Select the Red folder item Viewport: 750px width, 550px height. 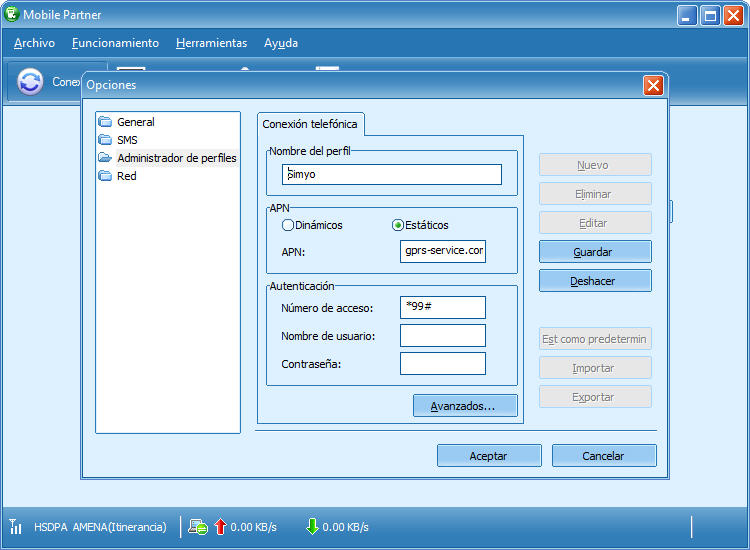click(126, 176)
